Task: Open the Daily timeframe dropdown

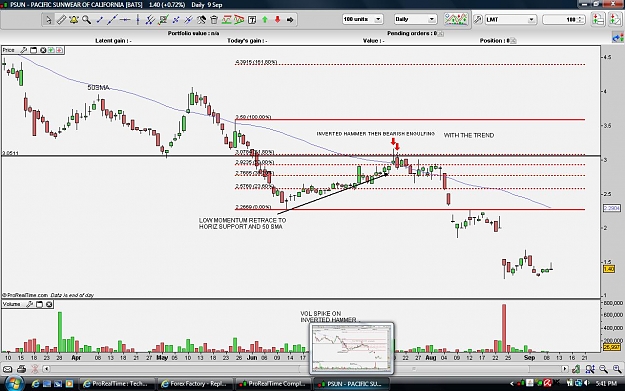Action: click(415, 19)
